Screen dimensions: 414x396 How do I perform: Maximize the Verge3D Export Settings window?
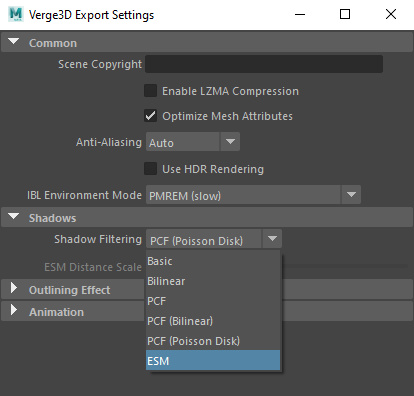[345, 14]
